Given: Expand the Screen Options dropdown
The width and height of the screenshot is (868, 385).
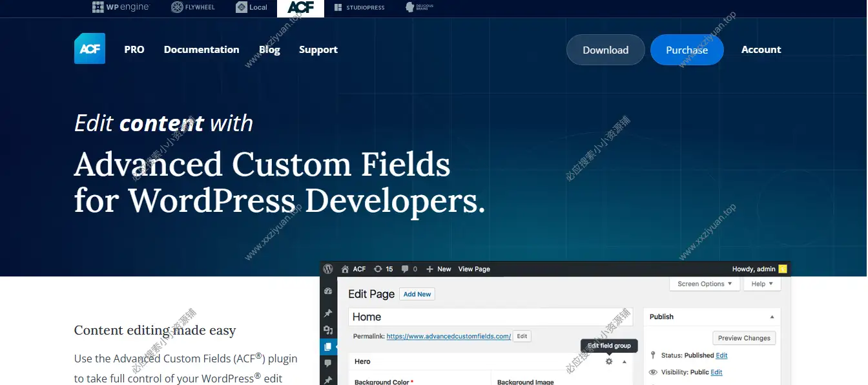Looking at the screenshot, I should [705, 284].
